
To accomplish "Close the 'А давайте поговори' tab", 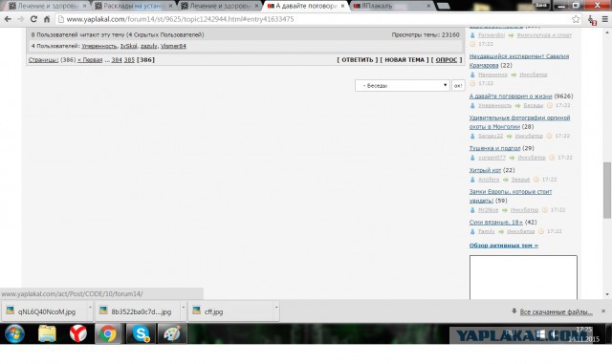I will (342, 6).
